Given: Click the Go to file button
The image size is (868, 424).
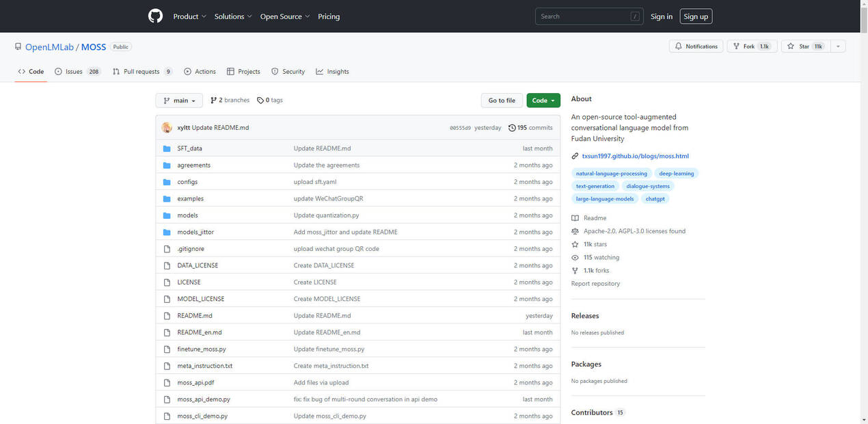Looking at the screenshot, I should click(x=502, y=101).
